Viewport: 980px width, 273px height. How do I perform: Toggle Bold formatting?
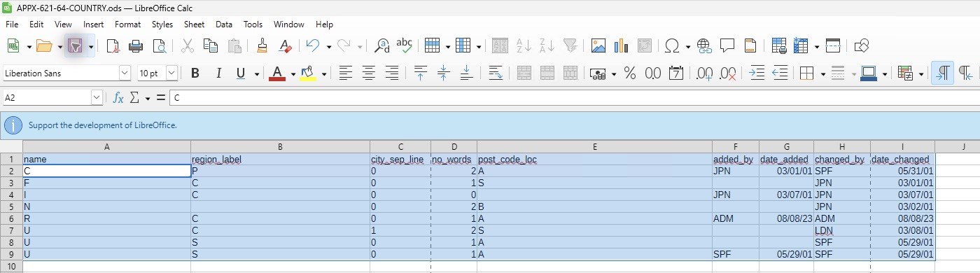point(195,73)
